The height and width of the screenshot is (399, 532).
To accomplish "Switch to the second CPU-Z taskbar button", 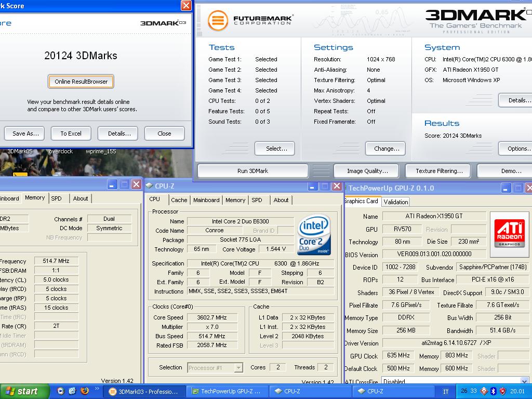I will point(394,392).
